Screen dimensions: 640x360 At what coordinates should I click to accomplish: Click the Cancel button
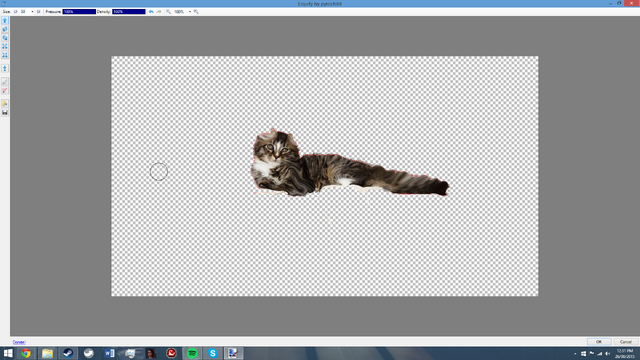(625, 342)
